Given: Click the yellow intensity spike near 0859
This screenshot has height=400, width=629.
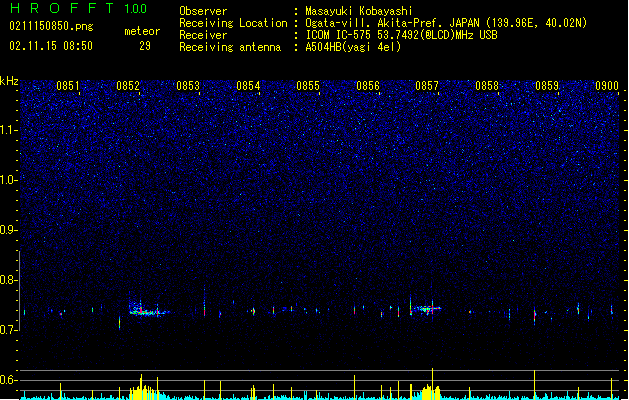Looking at the screenshot, I should point(534,385).
